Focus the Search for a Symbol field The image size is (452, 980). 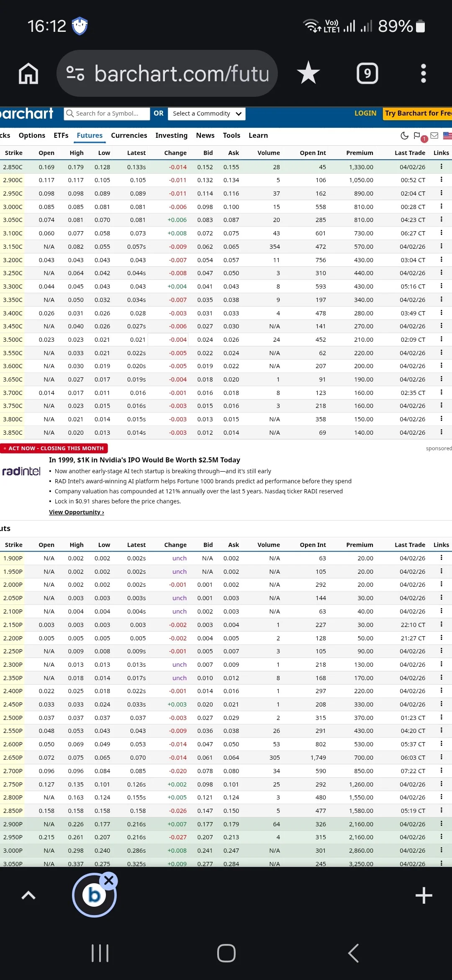(107, 113)
